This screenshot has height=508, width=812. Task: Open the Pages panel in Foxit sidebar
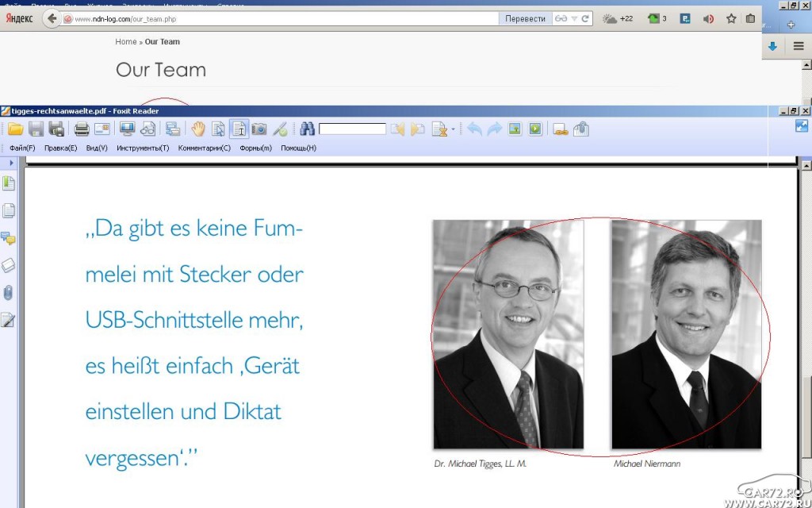pos(8,210)
